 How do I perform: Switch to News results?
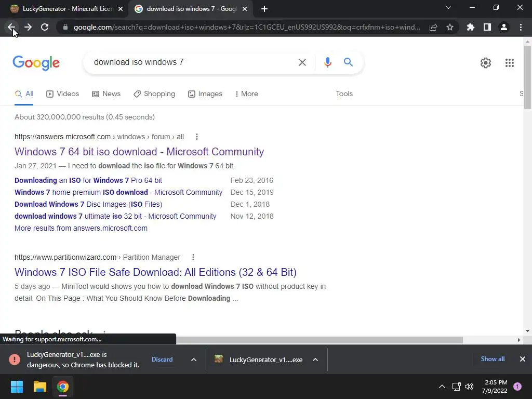point(106,94)
